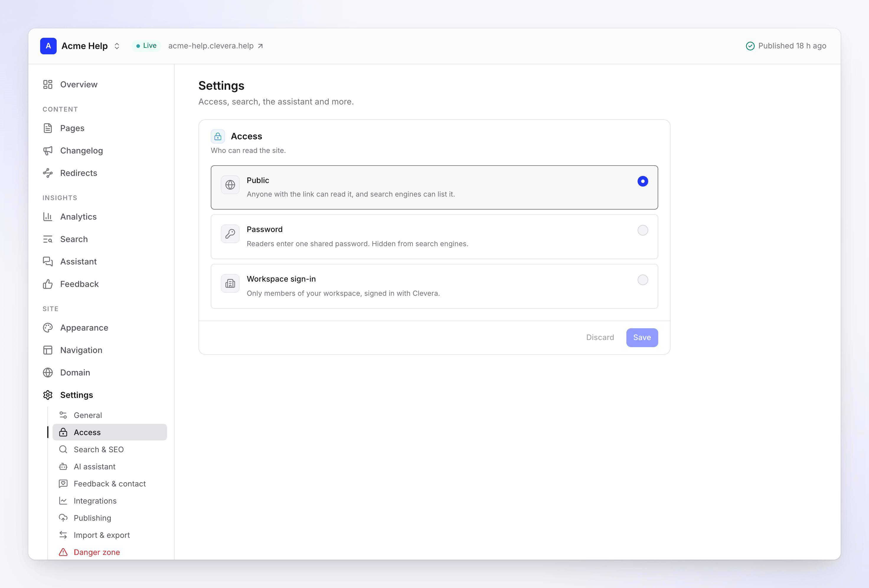869x588 pixels.
Task: Open the Search list-search icon in Insights
Action: pyautogui.click(x=48, y=239)
